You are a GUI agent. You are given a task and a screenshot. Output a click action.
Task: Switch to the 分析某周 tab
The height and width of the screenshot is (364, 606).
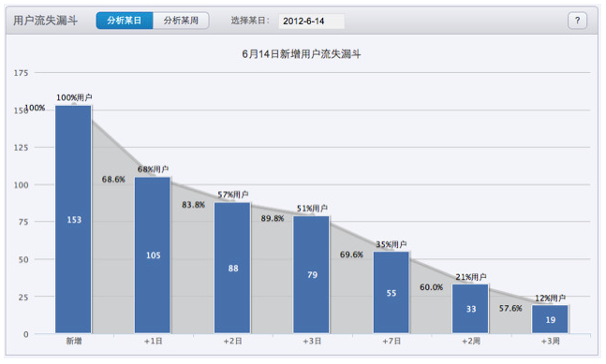click(181, 21)
